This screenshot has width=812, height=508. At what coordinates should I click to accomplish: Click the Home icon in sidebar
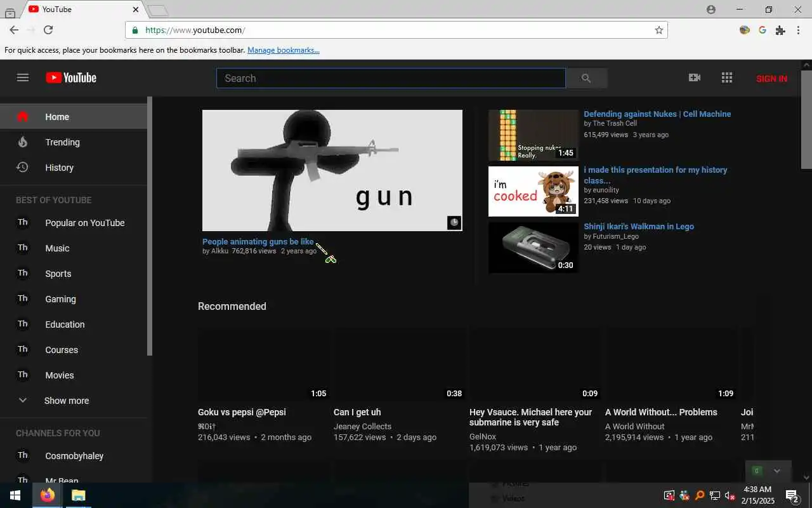coord(23,116)
